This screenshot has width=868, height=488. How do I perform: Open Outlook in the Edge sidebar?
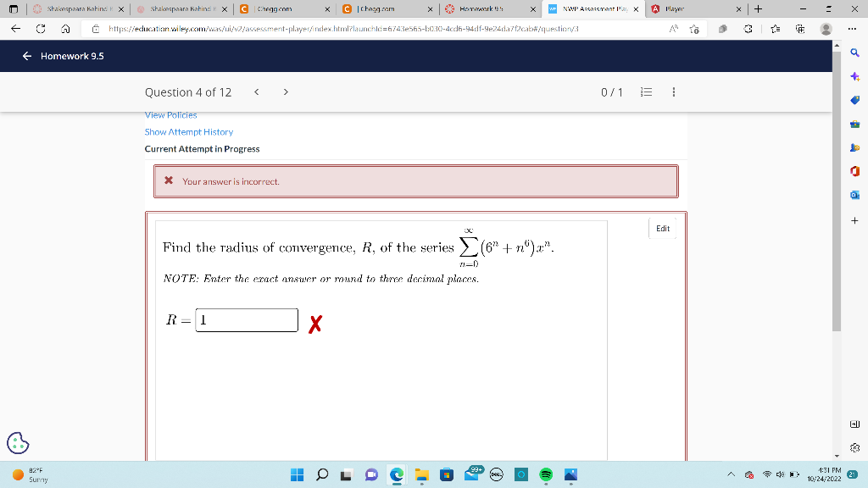click(855, 196)
